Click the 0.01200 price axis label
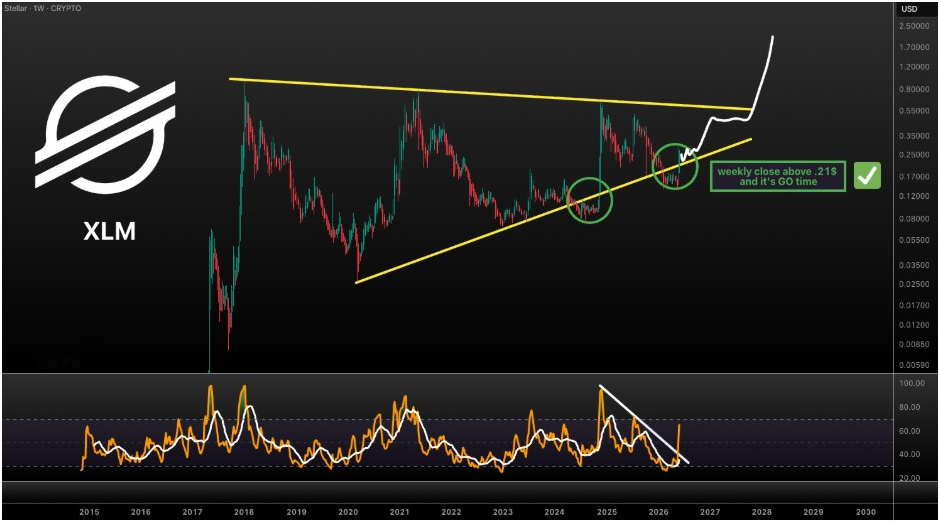The width and height of the screenshot is (939, 525). (913, 325)
